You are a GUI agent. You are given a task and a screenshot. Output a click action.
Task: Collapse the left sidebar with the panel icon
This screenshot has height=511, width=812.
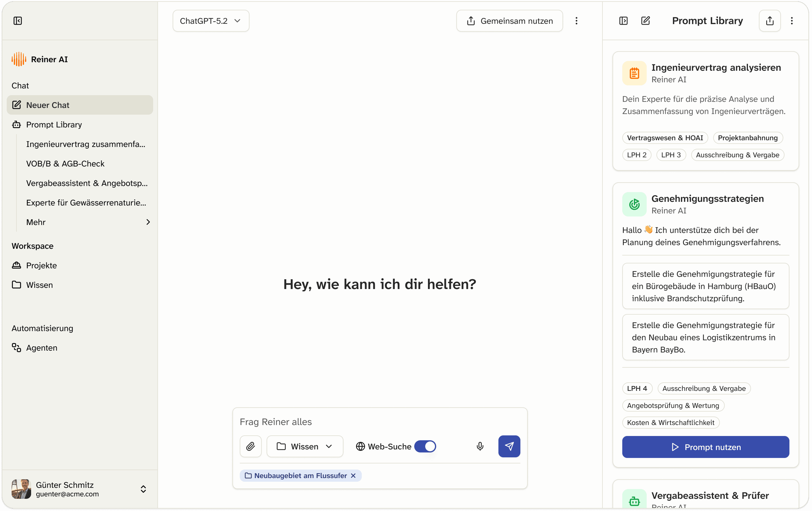(x=17, y=21)
